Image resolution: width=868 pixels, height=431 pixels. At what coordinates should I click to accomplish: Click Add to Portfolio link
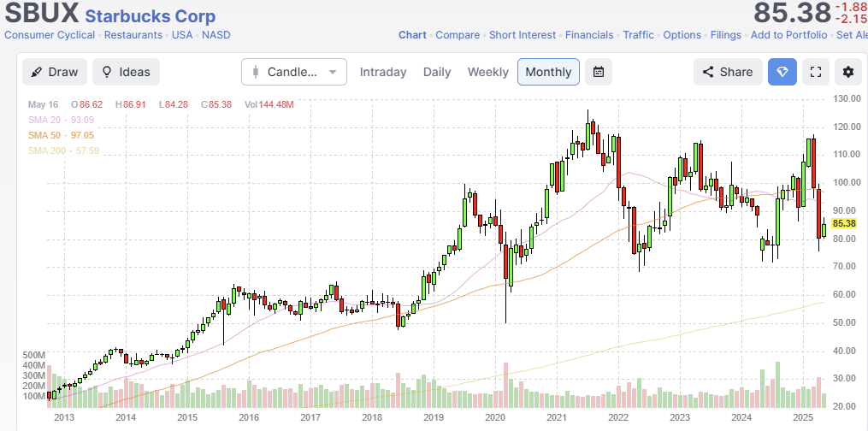788,35
